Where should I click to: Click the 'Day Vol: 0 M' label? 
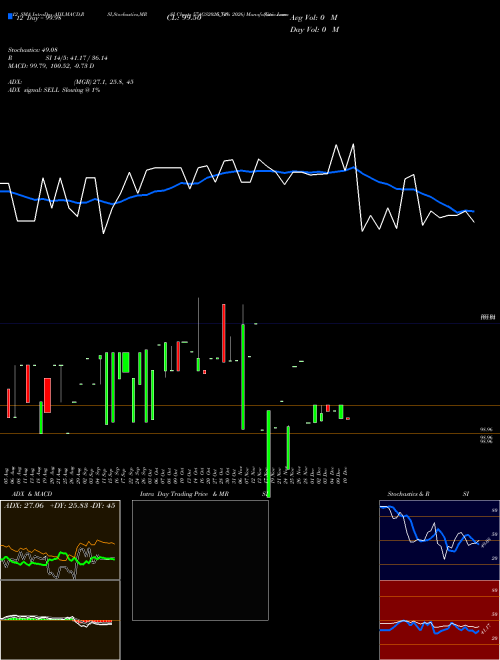(x=314, y=30)
